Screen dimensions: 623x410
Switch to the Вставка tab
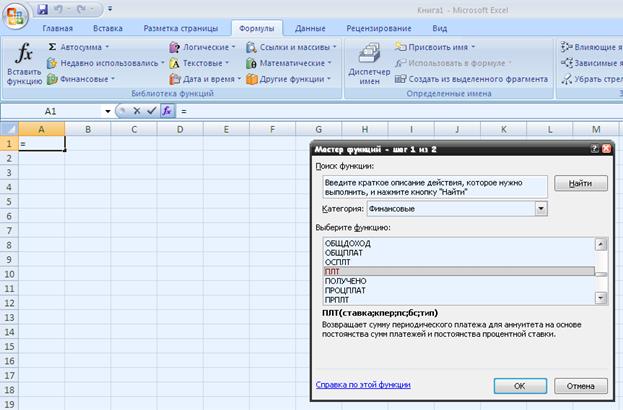click(x=108, y=29)
